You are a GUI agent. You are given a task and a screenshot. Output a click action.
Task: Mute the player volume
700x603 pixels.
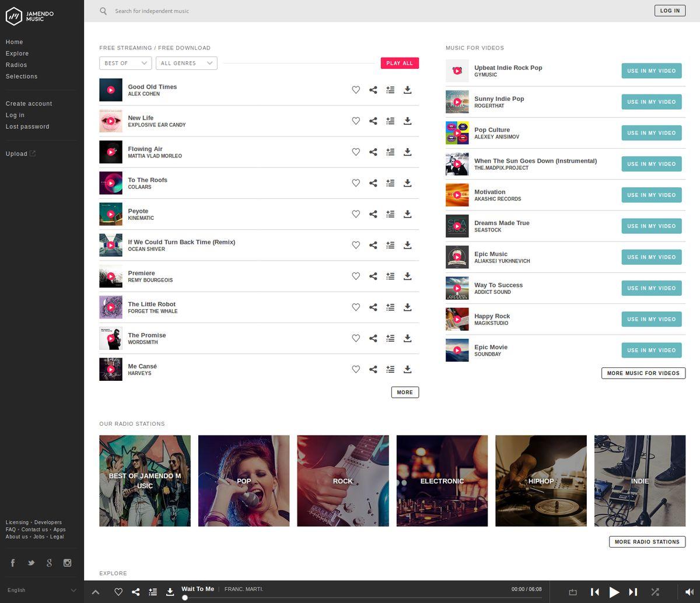click(689, 592)
